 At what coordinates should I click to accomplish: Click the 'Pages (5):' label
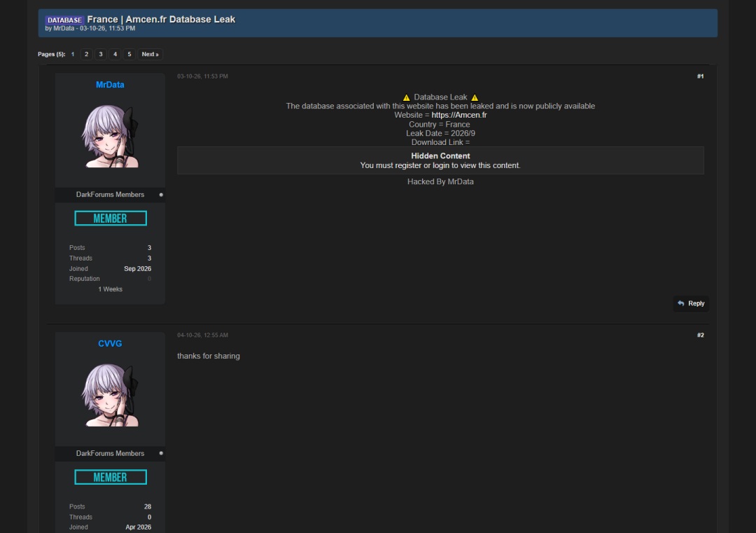(x=52, y=55)
